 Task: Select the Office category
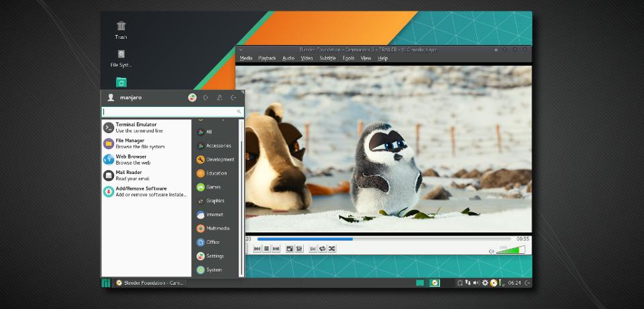coord(215,242)
